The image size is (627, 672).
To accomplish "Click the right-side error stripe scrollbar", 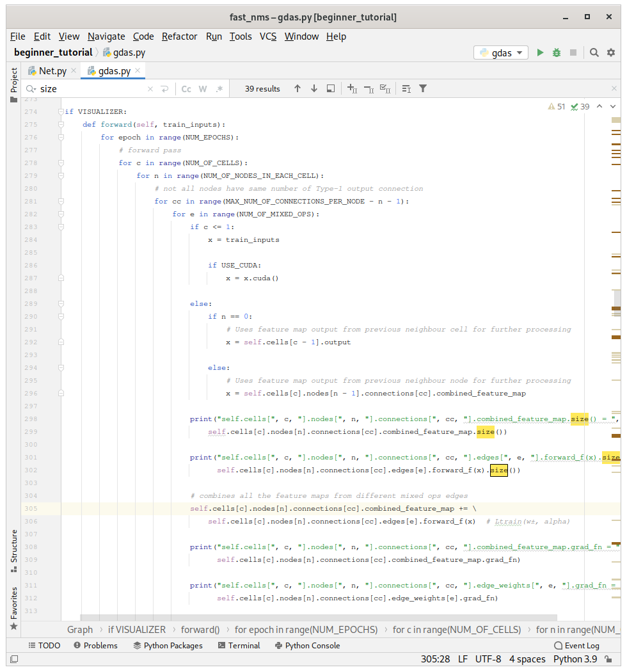I will pyautogui.click(x=615, y=320).
